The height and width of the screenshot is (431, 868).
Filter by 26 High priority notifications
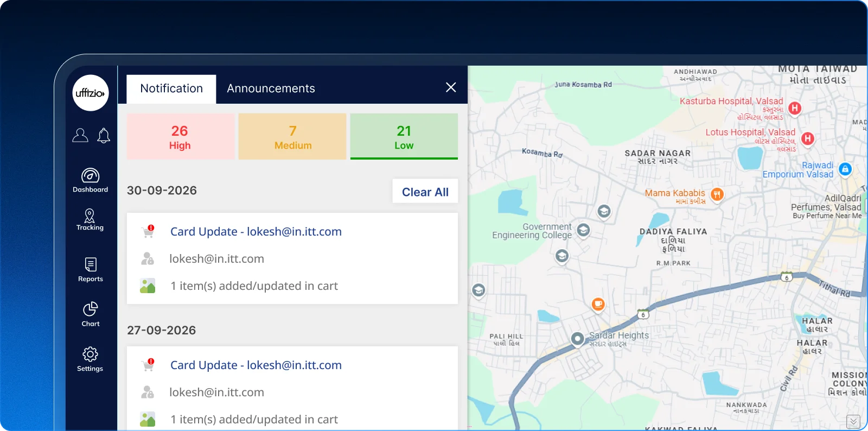point(181,136)
